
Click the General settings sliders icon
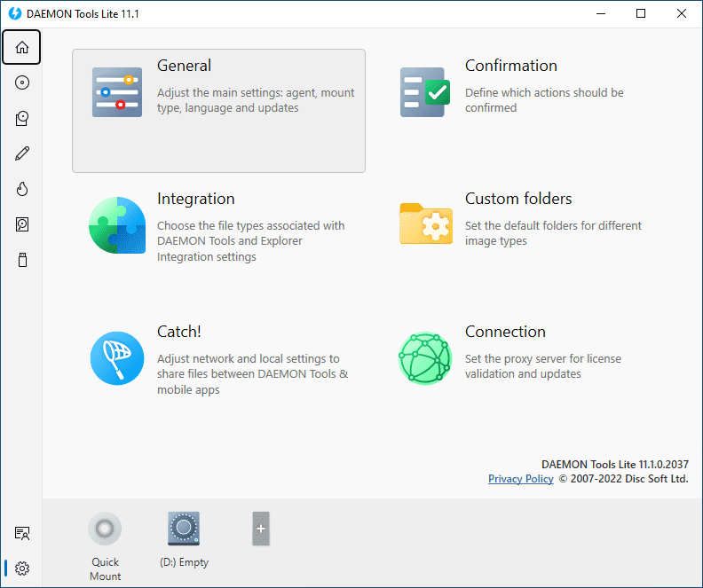click(117, 92)
